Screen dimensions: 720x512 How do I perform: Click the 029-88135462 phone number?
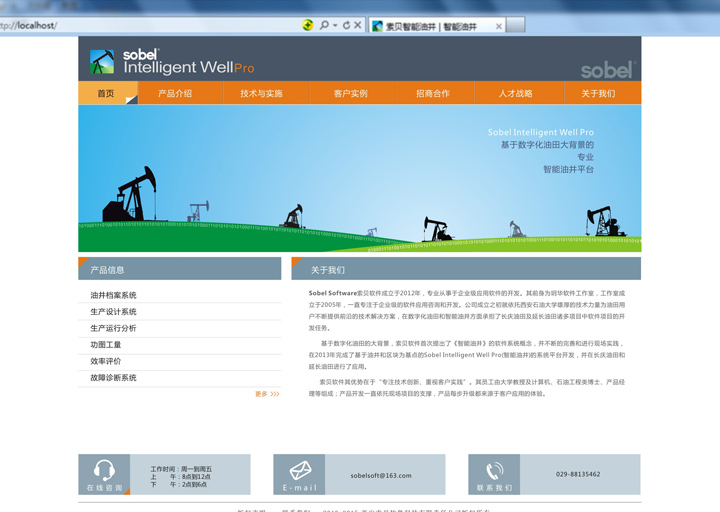click(578, 474)
